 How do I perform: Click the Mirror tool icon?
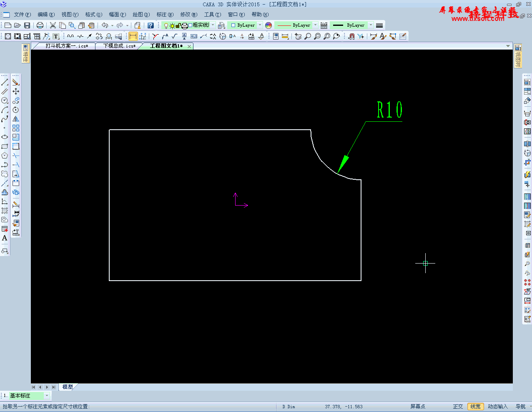pos(16,119)
